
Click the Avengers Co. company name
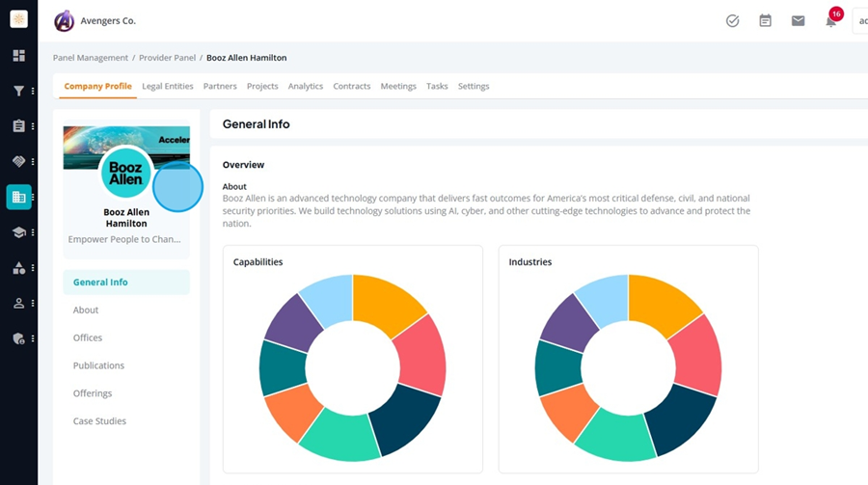108,21
